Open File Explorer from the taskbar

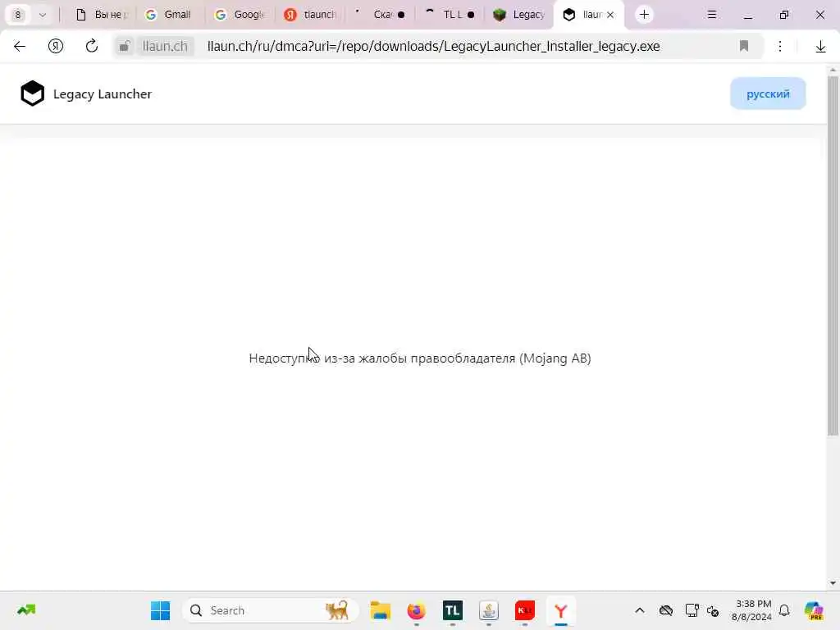pos(381,610)
